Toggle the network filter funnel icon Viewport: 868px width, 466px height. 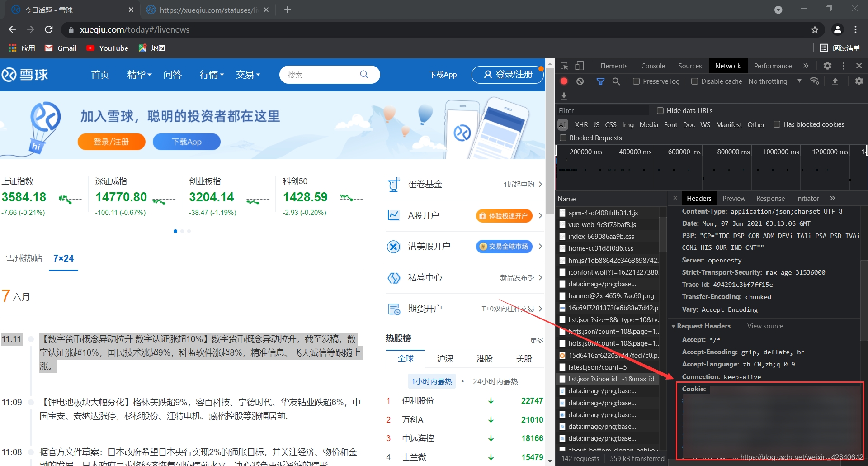[600, 81]
